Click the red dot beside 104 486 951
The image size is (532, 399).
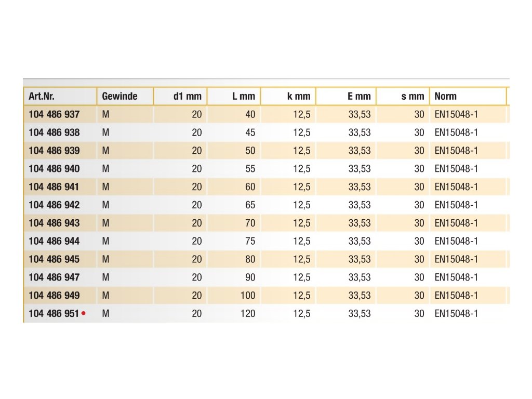tap(84, 313)
